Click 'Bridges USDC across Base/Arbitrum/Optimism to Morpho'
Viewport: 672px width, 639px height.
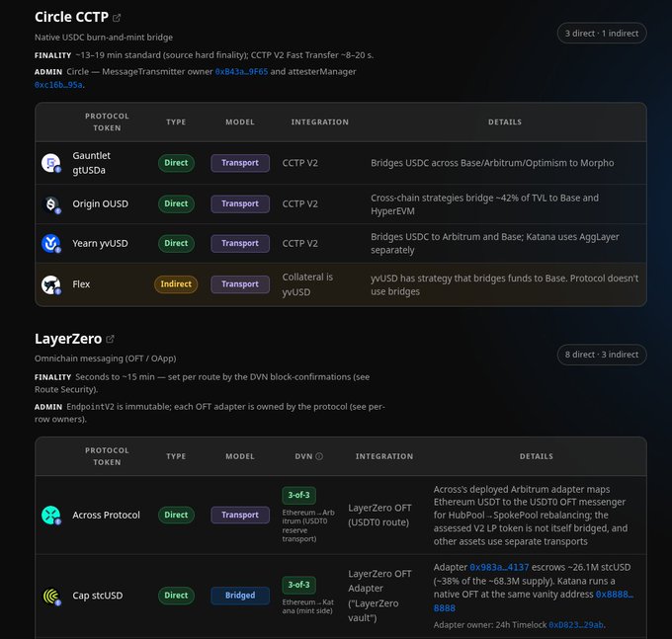coord(492,163)
